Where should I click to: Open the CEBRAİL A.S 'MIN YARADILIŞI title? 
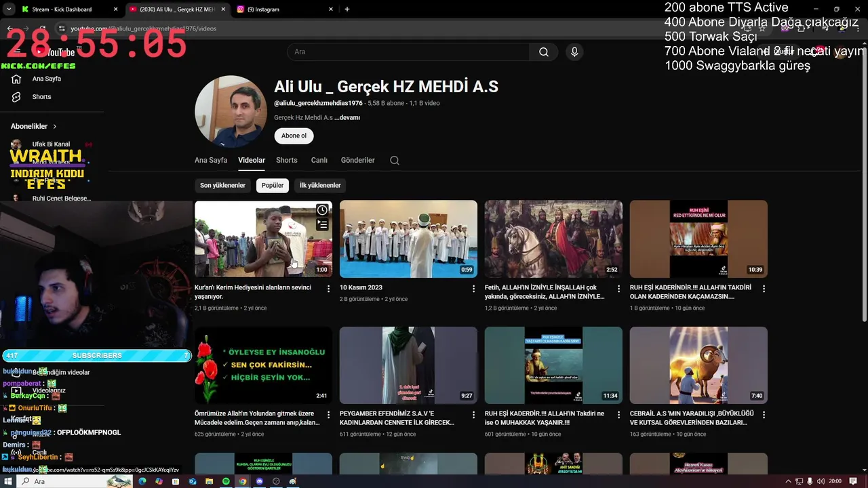[692, 418]
